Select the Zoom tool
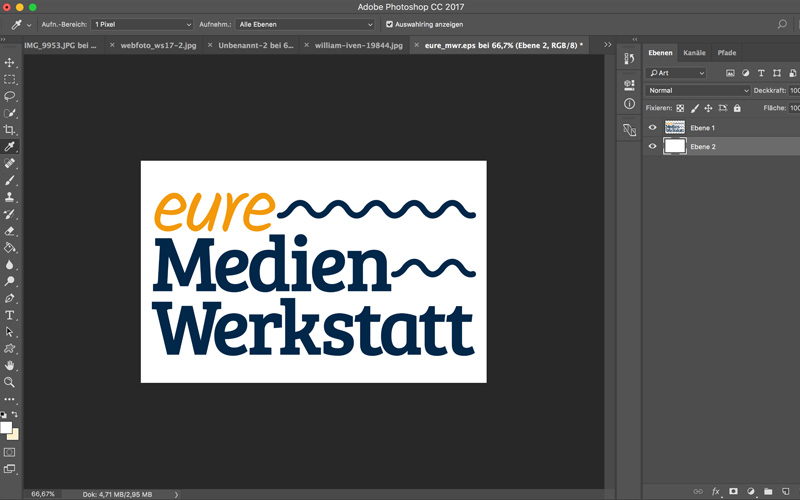This screenshot has height=500, width=800. [x=9, y=382]
